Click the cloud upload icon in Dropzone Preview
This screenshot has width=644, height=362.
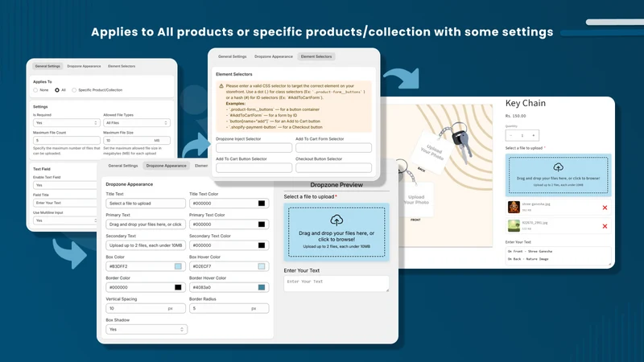[x=336, y=220]
